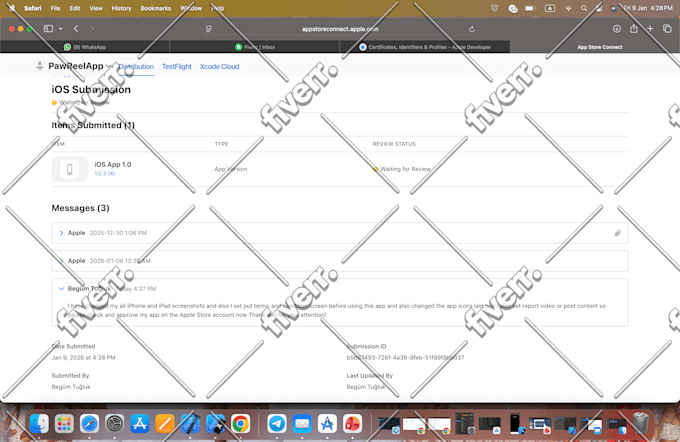Open Google Chrome from the Dock
Viewport: 680px width, 442px height.
click(240, 423)
